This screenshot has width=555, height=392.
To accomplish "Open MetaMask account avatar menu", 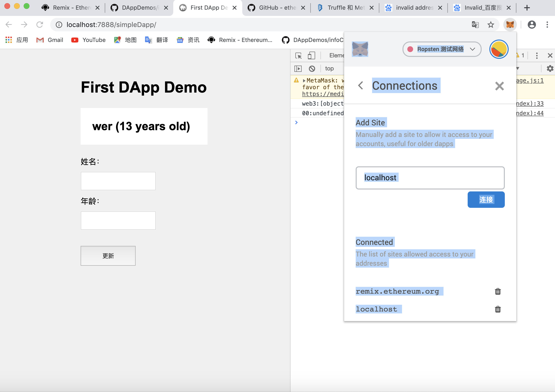I will click(x=499, y=49).
